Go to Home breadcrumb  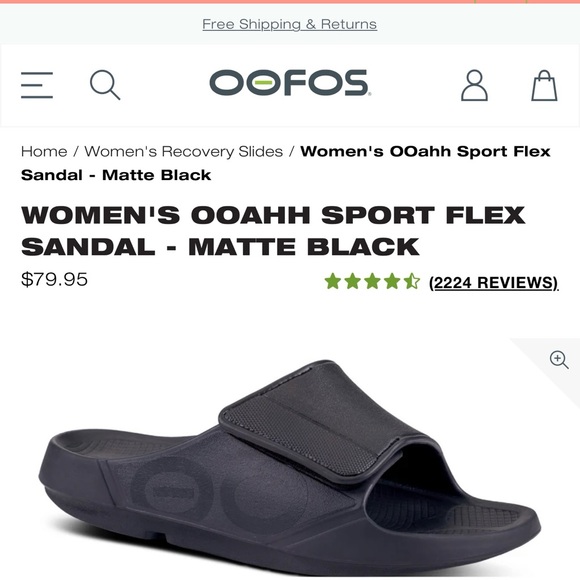pyautogui.click(x=44, y=152)
